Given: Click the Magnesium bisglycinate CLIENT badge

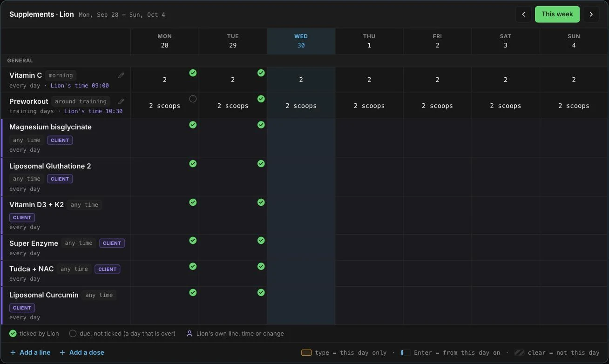Looking at the screenshot, I should coord(60,140).
